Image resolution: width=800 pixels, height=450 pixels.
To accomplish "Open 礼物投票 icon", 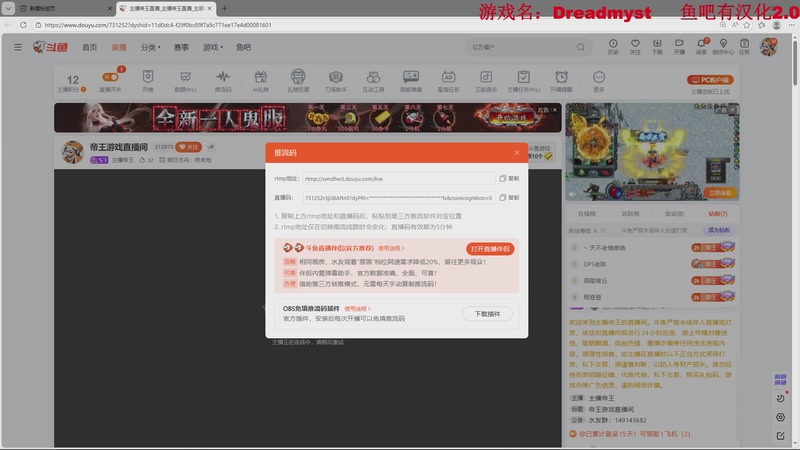I will tap(298, 81).
